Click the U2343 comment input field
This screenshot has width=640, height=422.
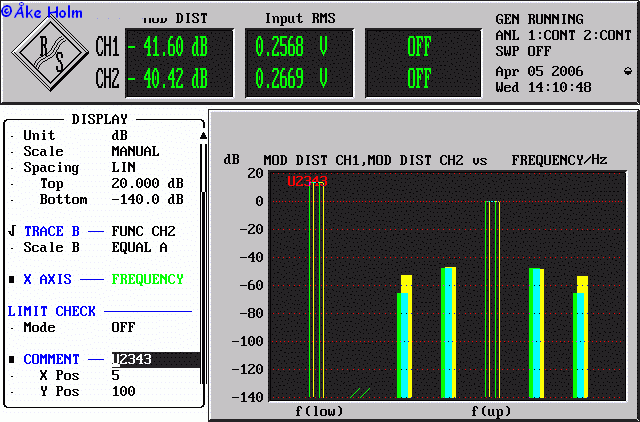click(x=156, y=360)
